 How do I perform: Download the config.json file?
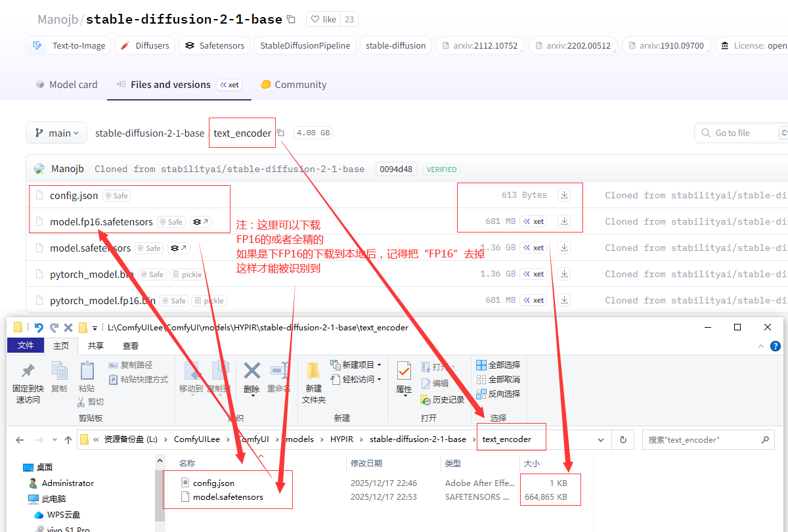click(564, 195)
